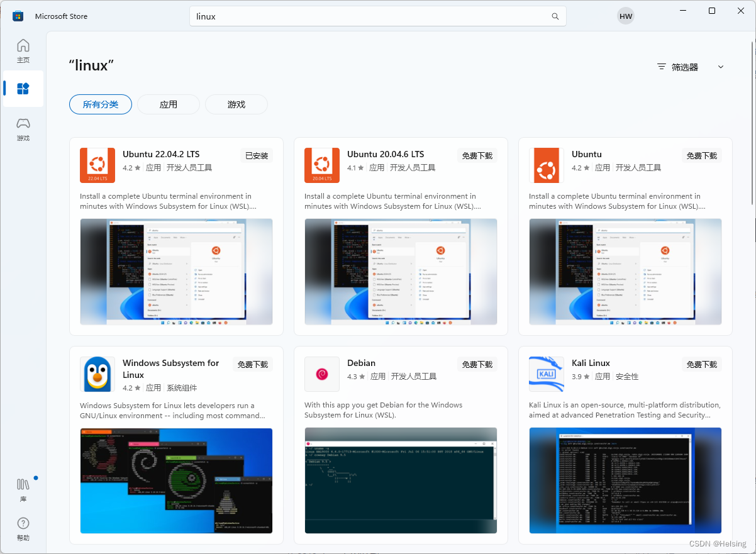756x554 pixels.
Task: Open the HW user profile avatar
Action: (626, 16)
